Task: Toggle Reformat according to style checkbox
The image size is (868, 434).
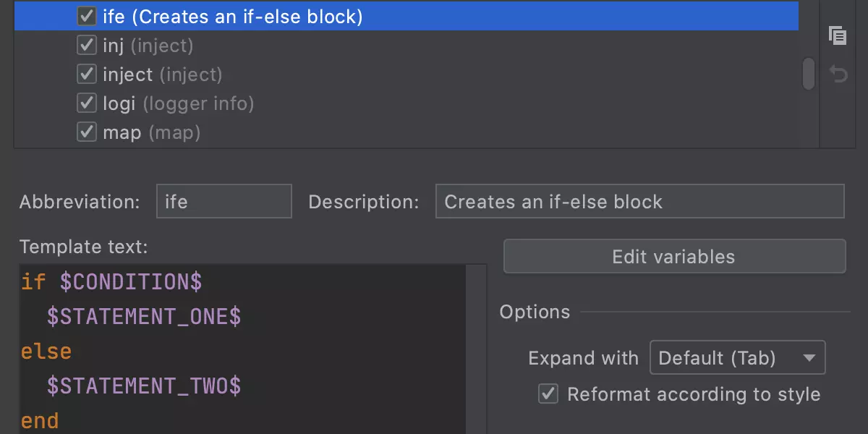Action: click(x=548, y=394)
